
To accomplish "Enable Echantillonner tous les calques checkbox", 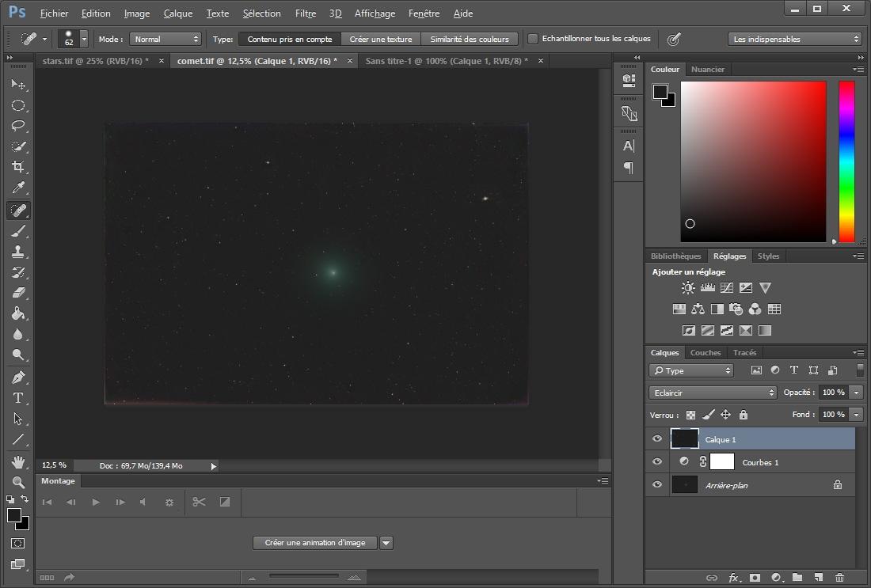I will (x=533, y=39).
